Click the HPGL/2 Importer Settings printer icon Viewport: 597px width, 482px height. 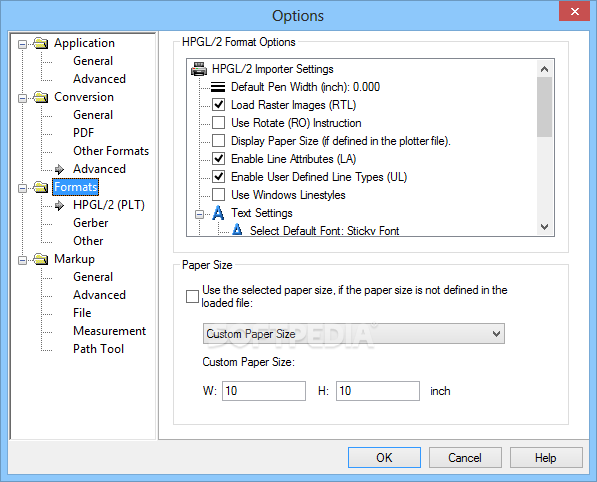199,69
